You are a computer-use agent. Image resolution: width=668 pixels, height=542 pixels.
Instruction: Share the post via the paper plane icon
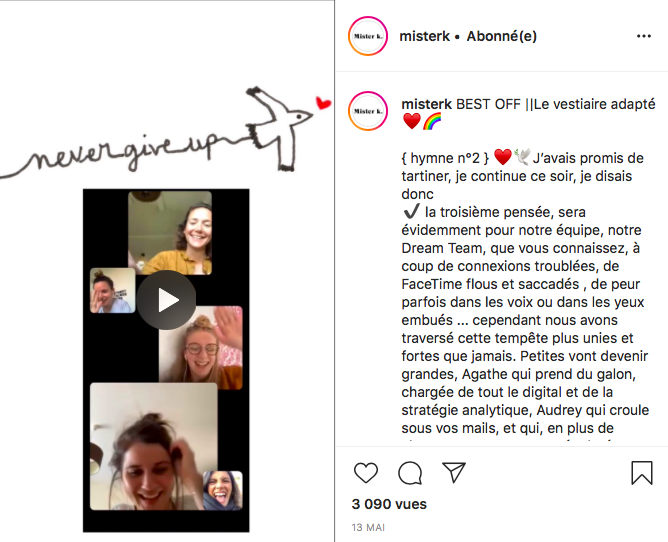point(454,472)
